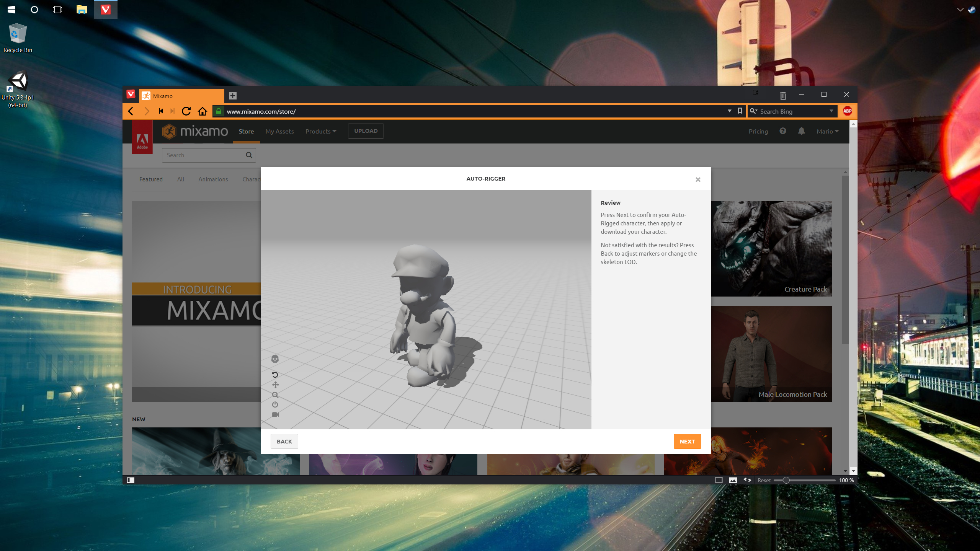The height and width of the screenshot is (551, 980).
Task: Open the Mario account dropdown
Action: [827, 131]
